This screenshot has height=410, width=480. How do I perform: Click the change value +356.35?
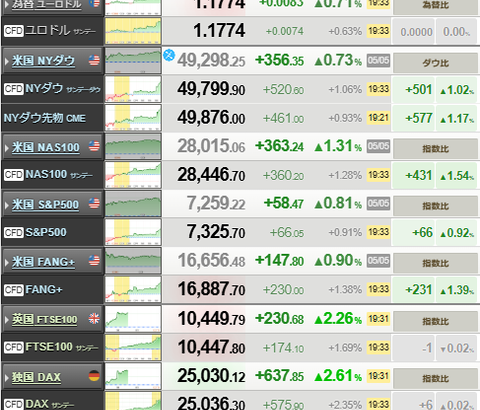[279, 60]
